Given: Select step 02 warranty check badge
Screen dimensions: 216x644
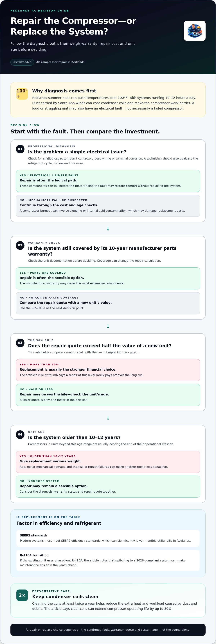Looking at the screenshot, I should point(20,245).
